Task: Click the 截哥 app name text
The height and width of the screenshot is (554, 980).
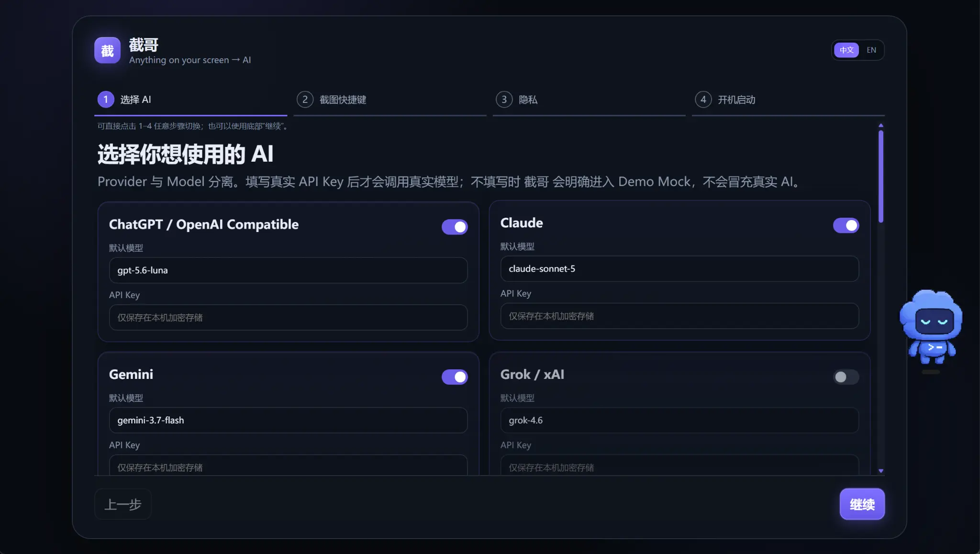Action: coord(144,45)
